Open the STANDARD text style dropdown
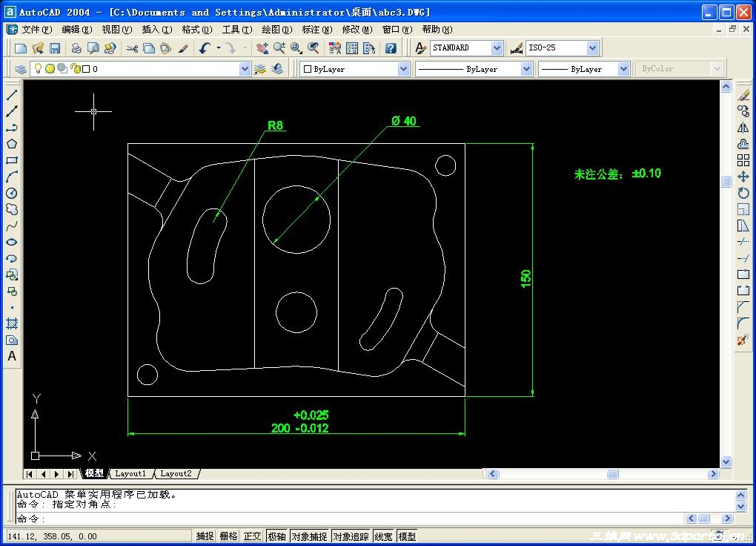This screenshot has width=756, height=546. [x=497, y=47]
